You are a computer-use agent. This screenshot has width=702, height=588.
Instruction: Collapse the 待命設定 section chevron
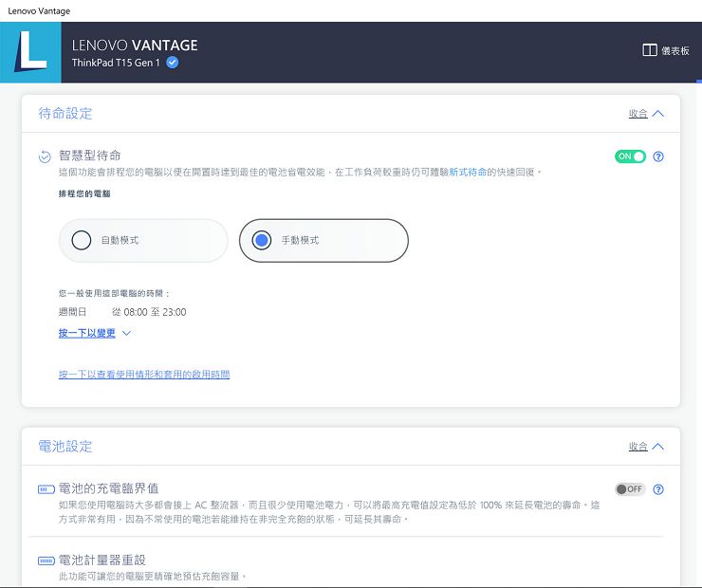click(657, 114)
